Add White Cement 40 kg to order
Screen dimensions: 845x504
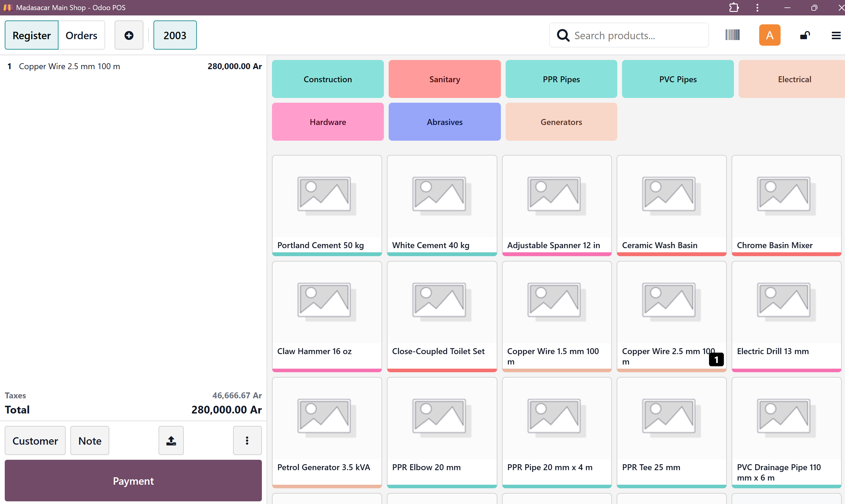tap(442, 205)
